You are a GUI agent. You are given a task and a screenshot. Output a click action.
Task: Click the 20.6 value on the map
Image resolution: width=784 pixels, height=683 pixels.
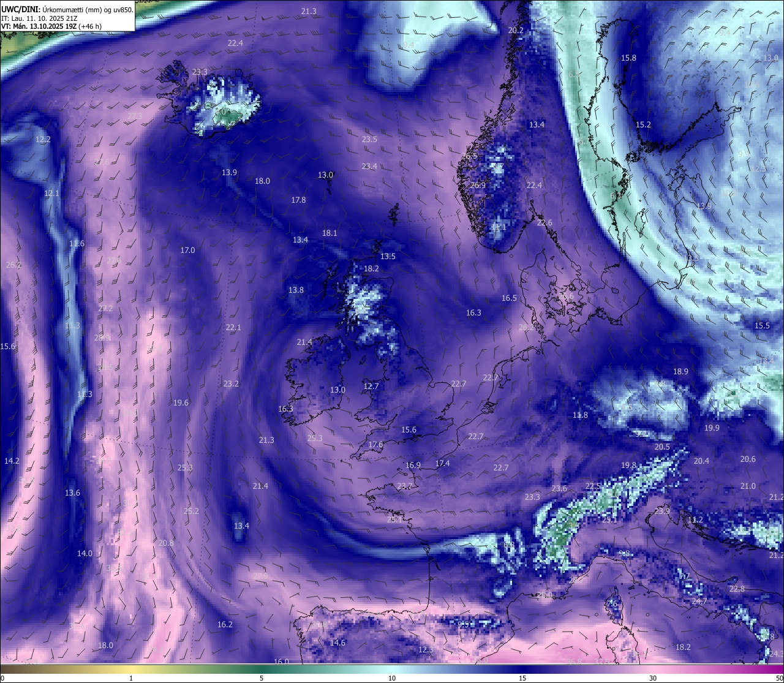coord(748,459)
